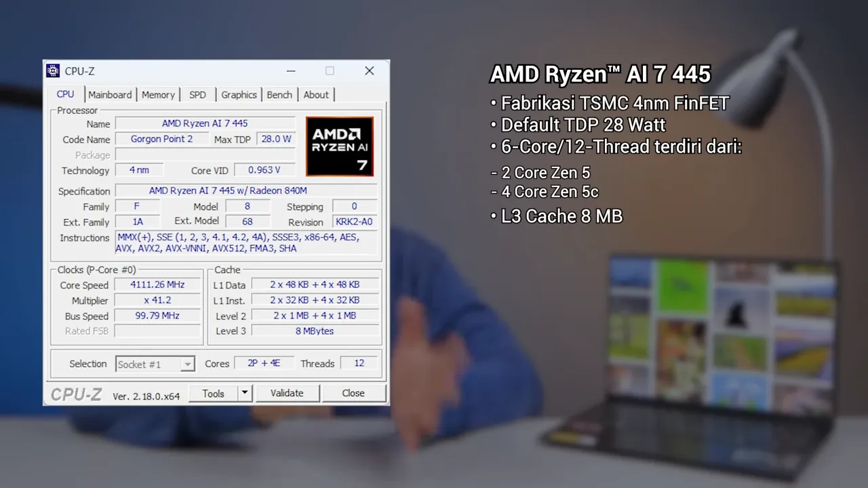Open the Tools menu
The width and height of the screenshot is (868, 488).
click(214, 393)
